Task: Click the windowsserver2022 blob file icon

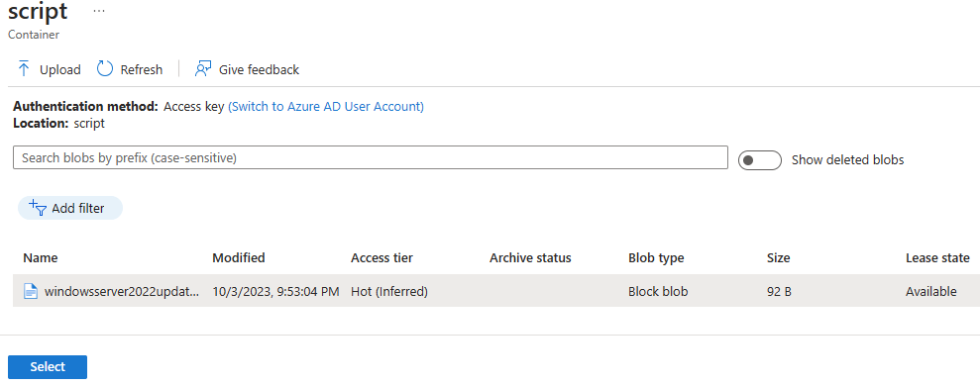Action: [x=31, y=291]
